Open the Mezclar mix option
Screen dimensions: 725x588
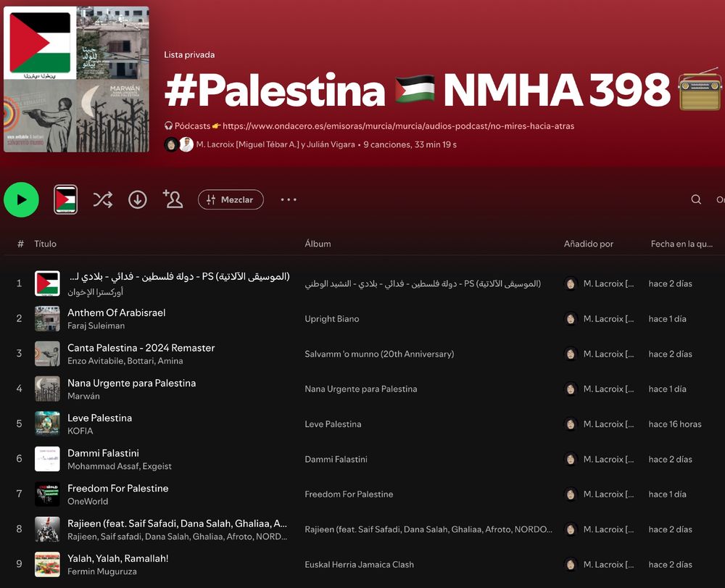231,199
